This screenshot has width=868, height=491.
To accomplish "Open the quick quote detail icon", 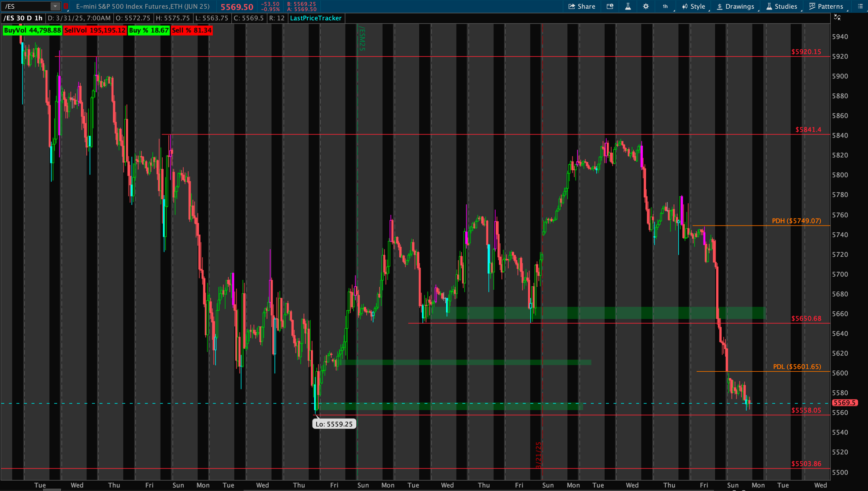I will coord(610,7).
